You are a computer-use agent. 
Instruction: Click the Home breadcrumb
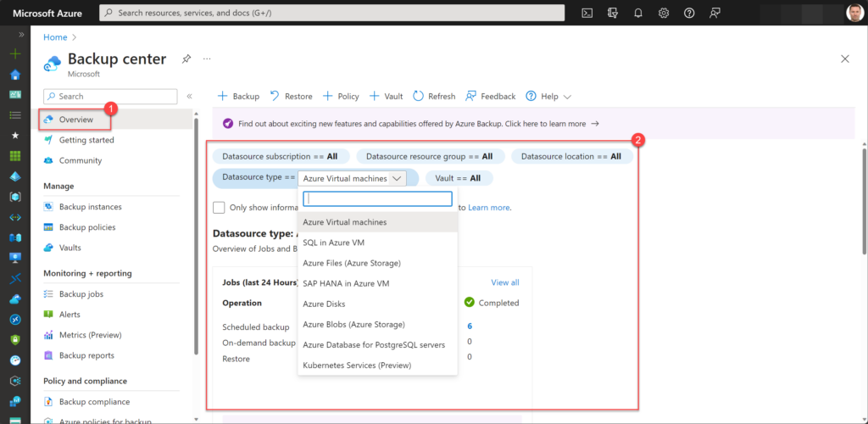coord(55,37)
